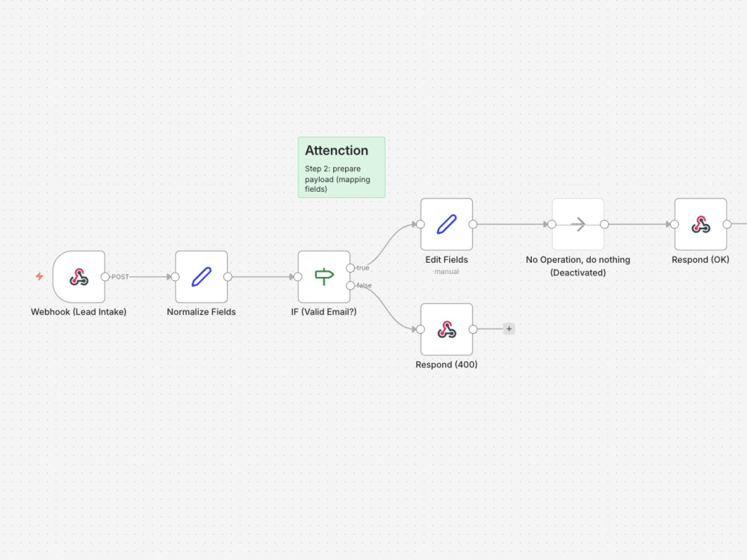Click the orange lightning trigger icon
This screenshot has height=560, width=747.
point(40,276)
